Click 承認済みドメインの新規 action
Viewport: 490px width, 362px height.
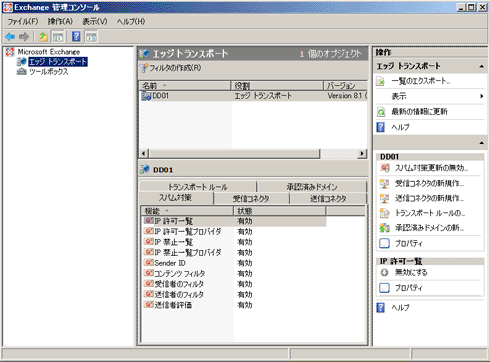click(429, 228)
